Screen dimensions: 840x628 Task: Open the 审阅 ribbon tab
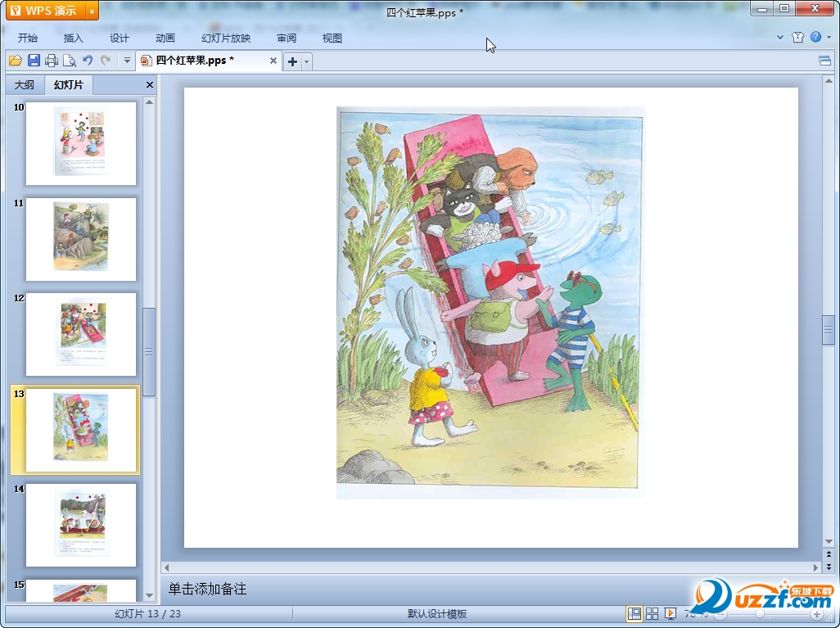point(287,38)
